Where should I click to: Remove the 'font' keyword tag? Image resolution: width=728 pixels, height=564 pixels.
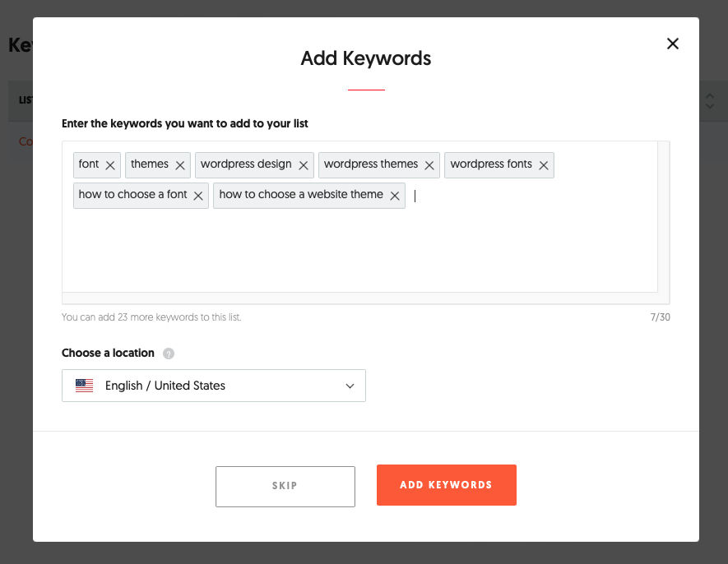110,165
